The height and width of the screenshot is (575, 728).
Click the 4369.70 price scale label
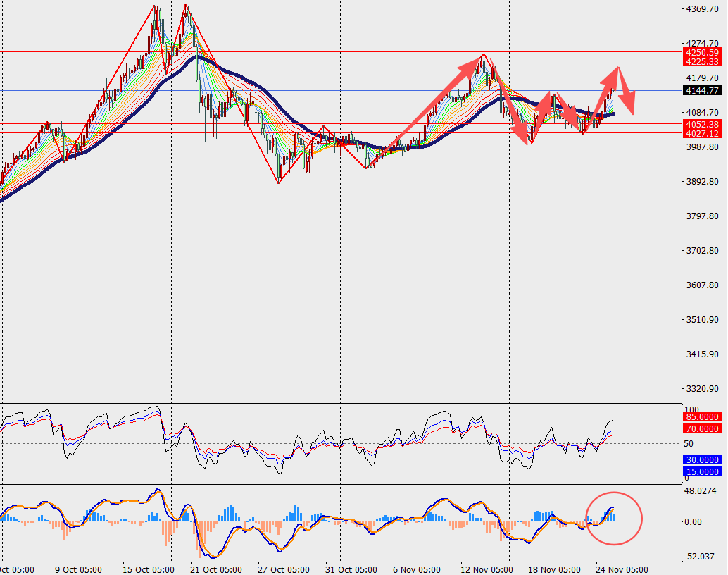click(x=701, y=8)
